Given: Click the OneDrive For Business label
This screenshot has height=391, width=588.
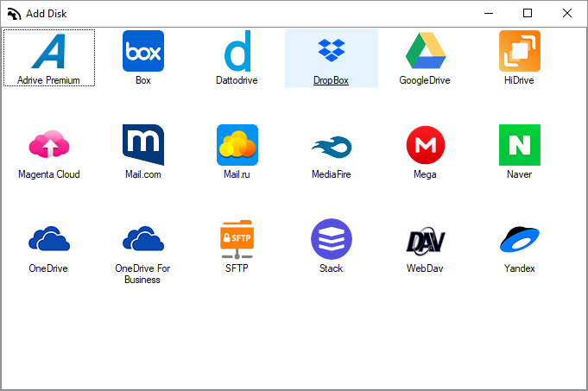Looking at the screenshot, I should pos(142,274).
